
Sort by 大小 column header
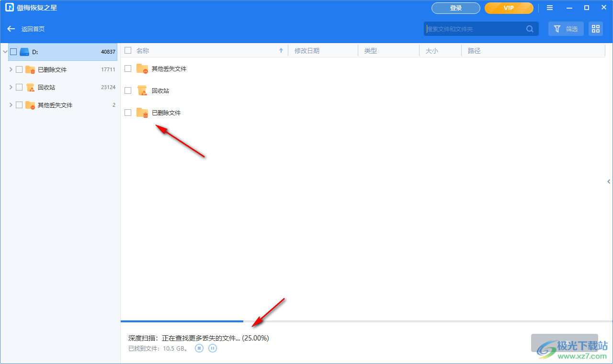432,50
